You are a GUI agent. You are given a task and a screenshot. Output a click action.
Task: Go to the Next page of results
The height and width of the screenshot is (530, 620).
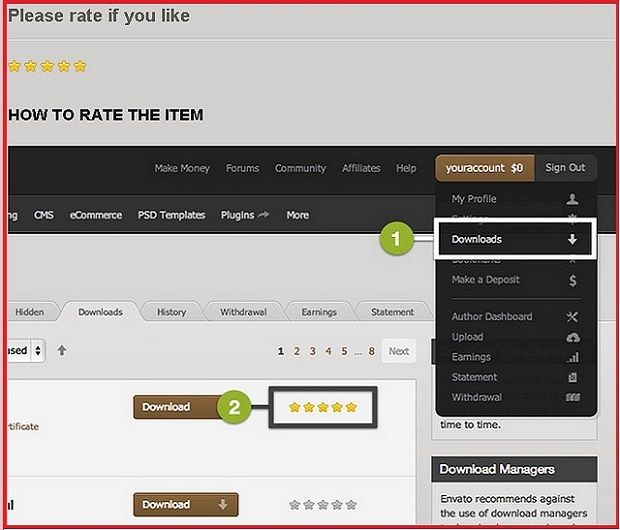coord(398,351)
